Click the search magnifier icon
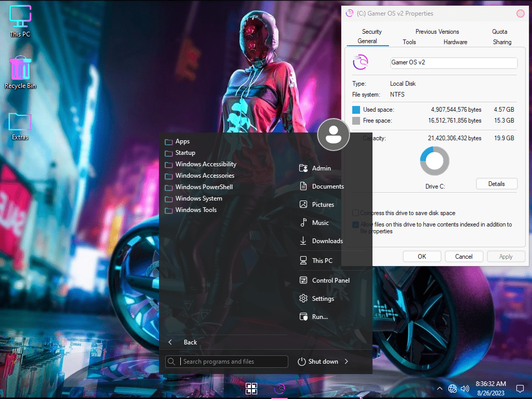The image size is (532, 399). coord(171,362)
